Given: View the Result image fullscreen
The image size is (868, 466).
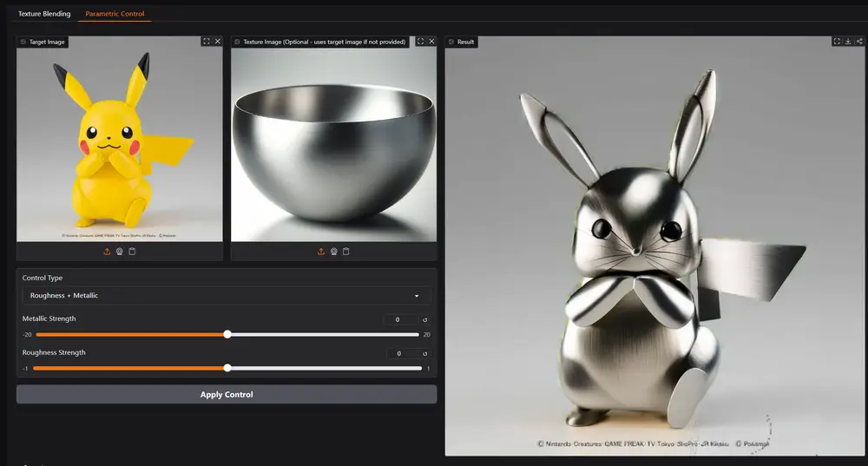Looking at the screenshot, I should click(837, 42).
